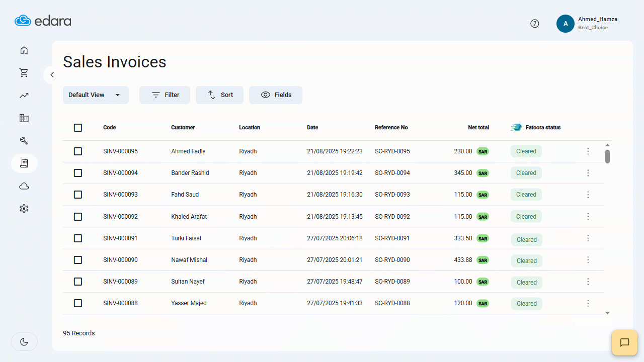644x362 pixels.
Task: Check the box for SINV-000092
Action: click(x=78, y=217)
